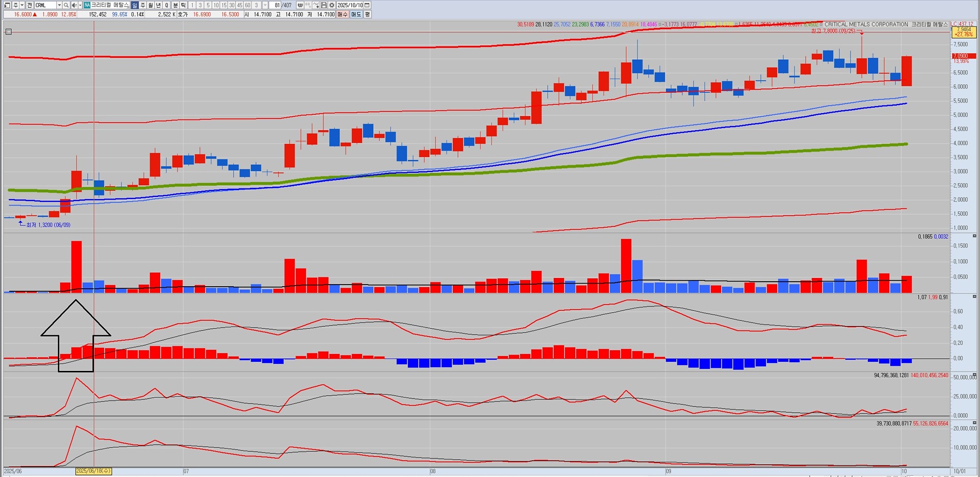Choose the 60 interval button
980x477 pixels.
pos(248,5)
